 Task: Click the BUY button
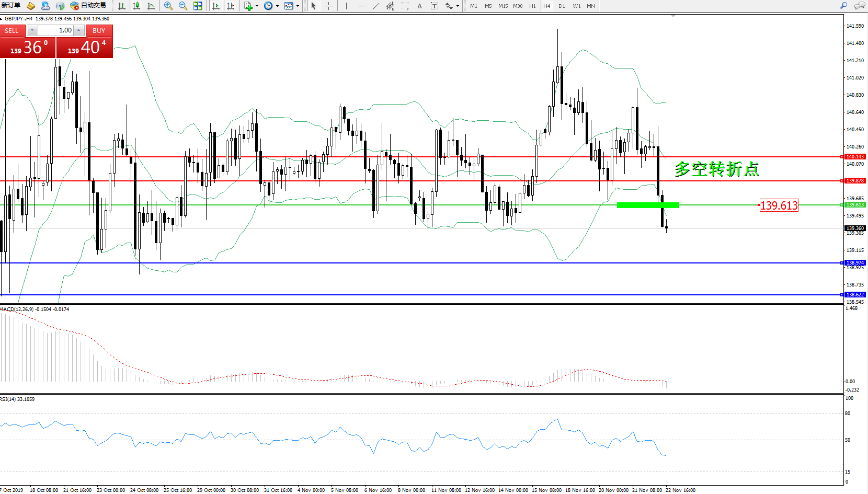click(x=99, y=30)
